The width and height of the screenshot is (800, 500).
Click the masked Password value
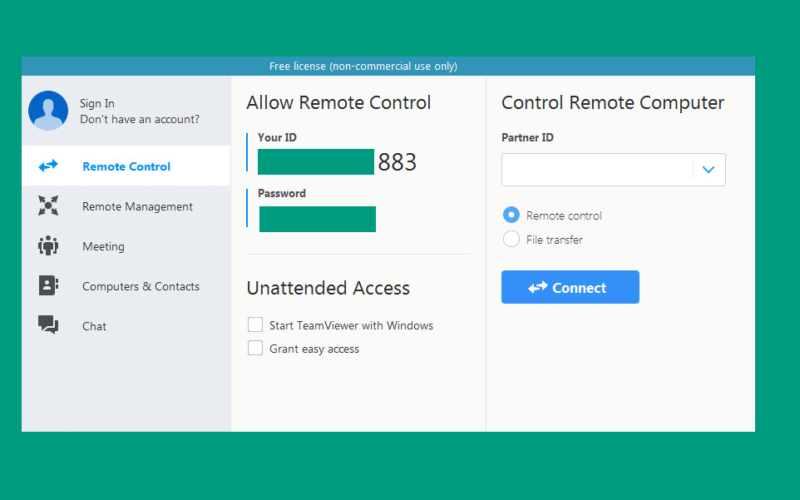317,219
